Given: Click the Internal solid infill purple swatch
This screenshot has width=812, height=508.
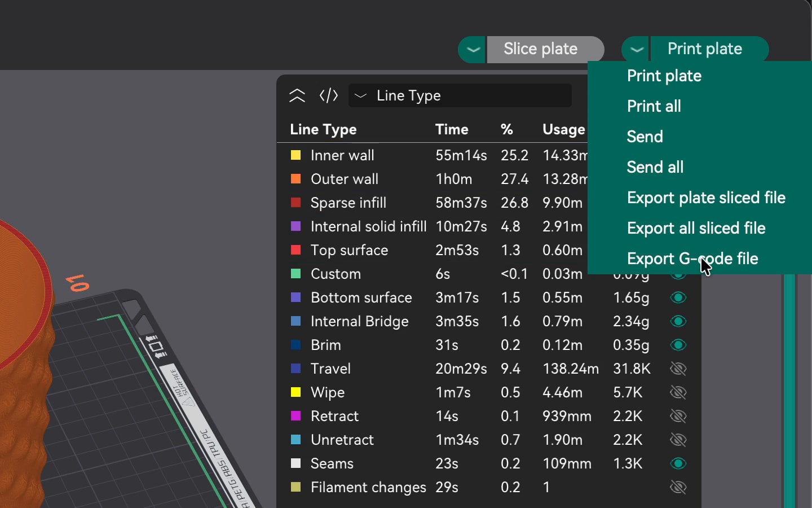Looking at the screenshot, I should (x=295, y=226).
